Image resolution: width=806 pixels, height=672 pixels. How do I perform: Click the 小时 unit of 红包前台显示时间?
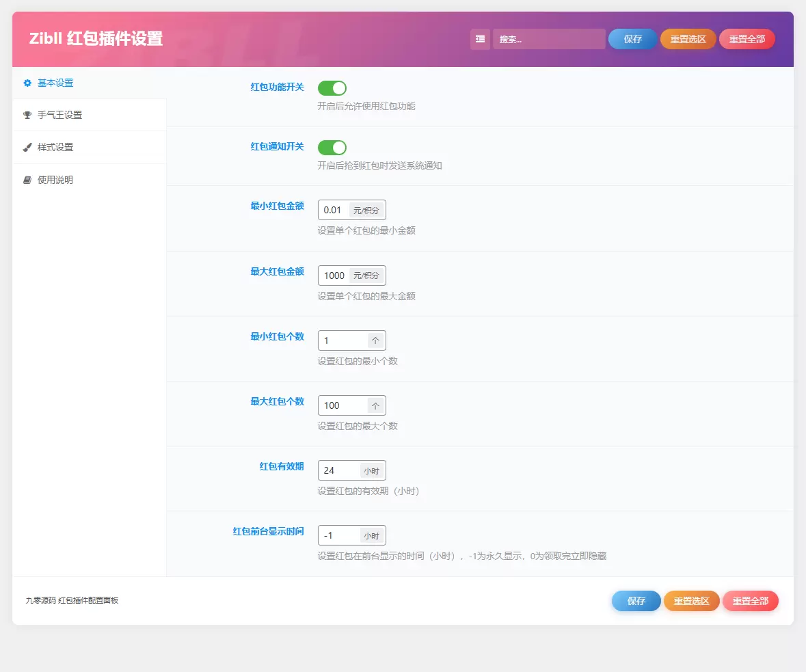click(372, 536)
